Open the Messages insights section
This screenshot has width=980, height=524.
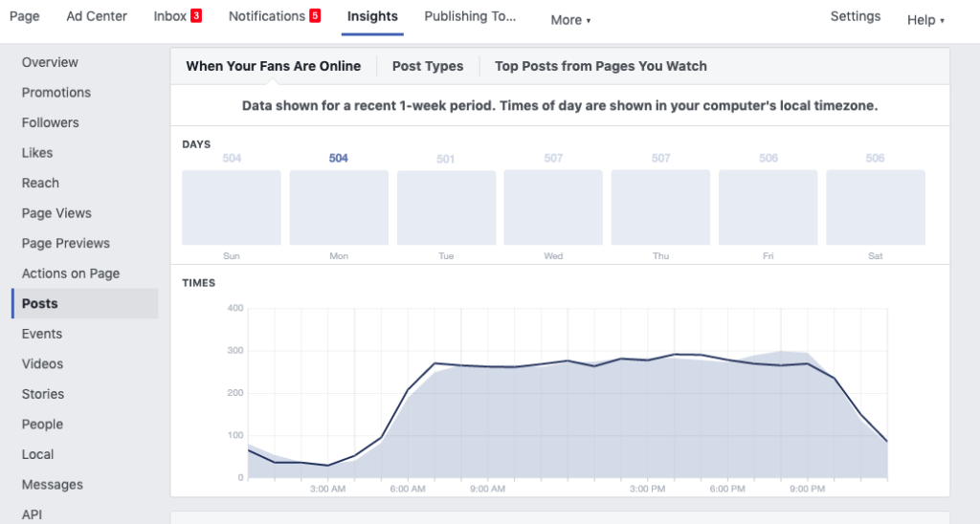coord(53,485)
